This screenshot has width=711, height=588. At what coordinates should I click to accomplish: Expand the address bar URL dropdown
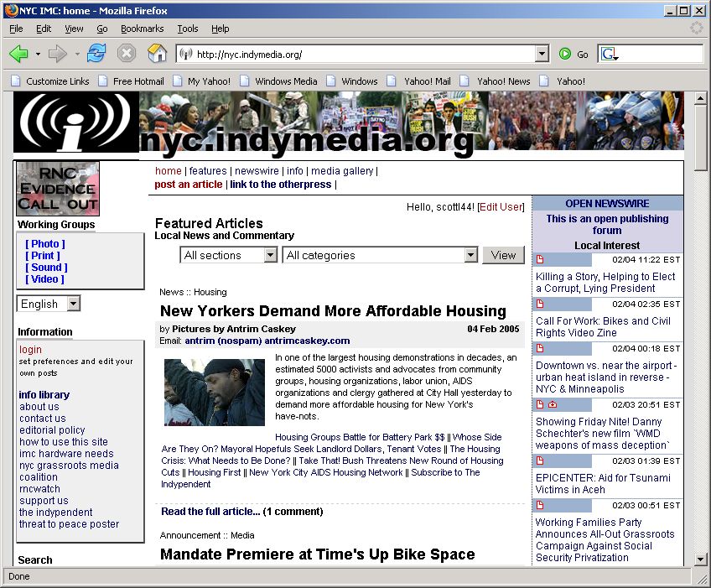(x=542, y=54)
